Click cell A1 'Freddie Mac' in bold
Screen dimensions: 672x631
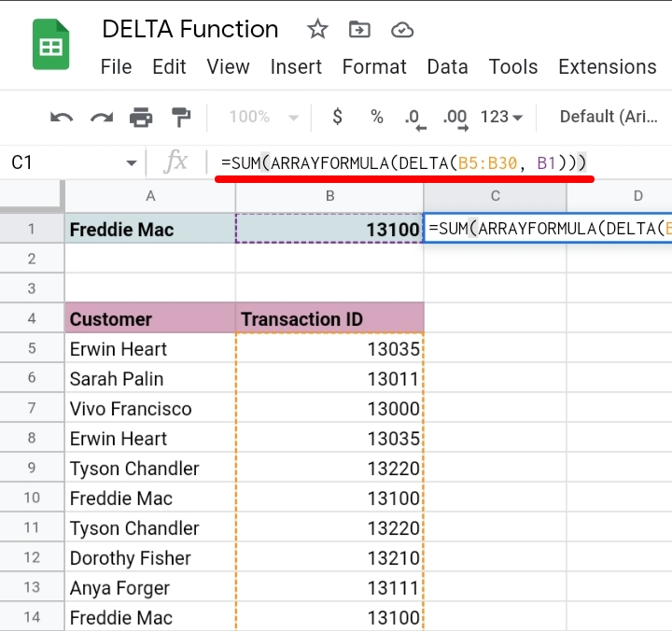pos(150,229)
